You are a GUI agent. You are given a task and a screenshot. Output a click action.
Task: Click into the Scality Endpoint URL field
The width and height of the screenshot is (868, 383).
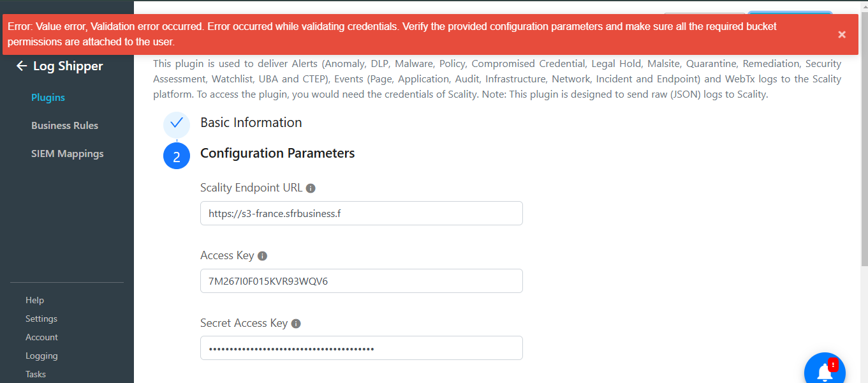(362, 213)
